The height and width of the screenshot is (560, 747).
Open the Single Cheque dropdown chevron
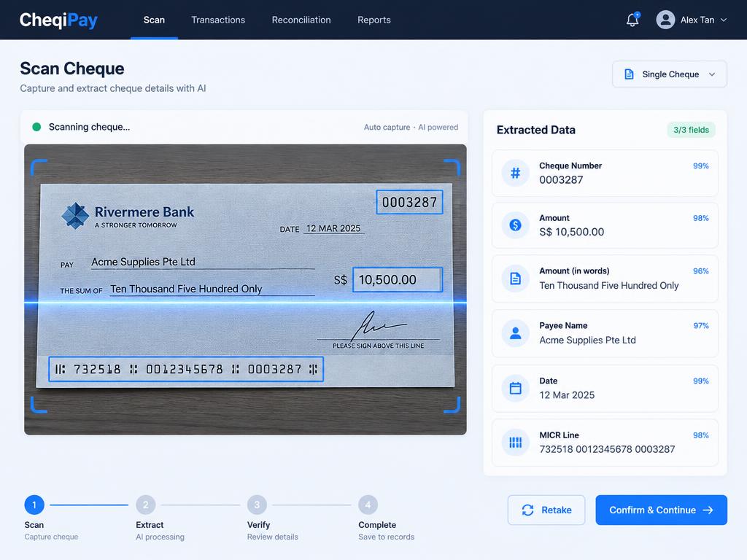pos(712,74)
